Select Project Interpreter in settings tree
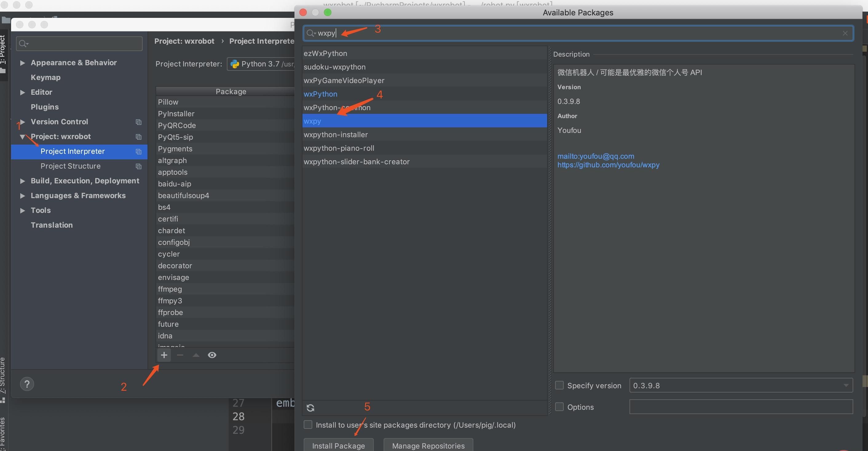 (x=79, y=151)
